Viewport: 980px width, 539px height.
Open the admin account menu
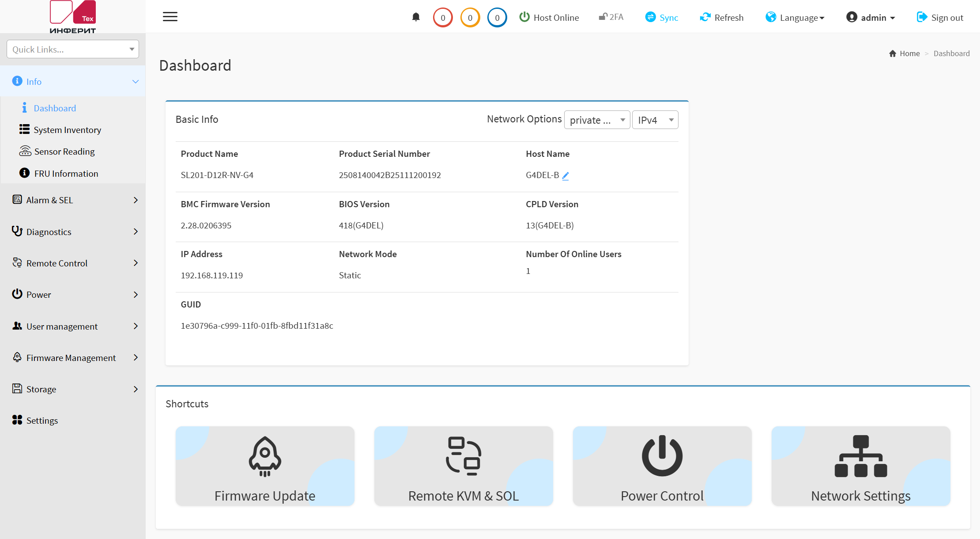(x=871, y=17)
